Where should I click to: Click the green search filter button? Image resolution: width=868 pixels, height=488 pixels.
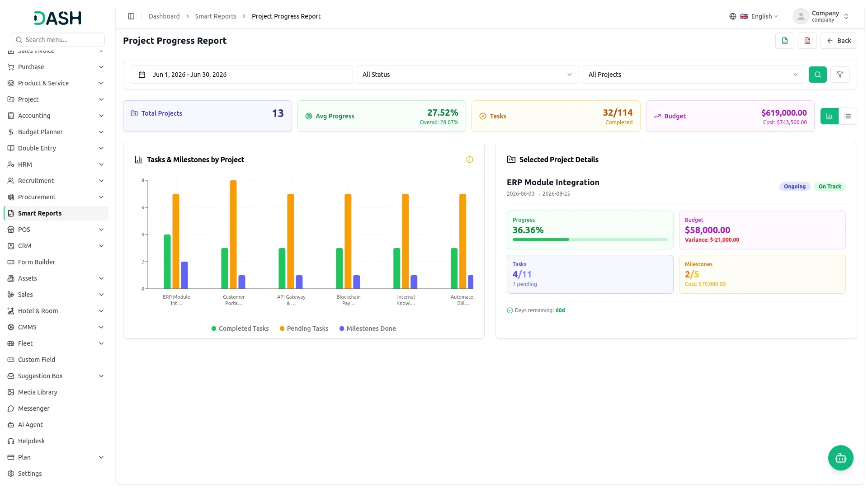(818, 75)
